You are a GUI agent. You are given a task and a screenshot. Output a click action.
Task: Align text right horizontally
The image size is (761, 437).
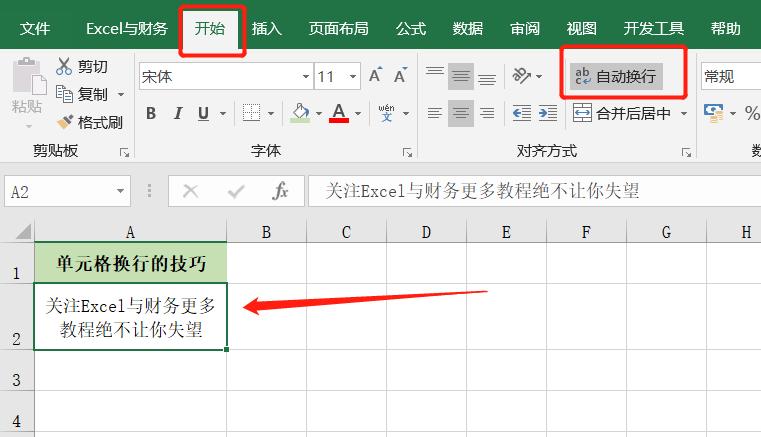[487, 114]
